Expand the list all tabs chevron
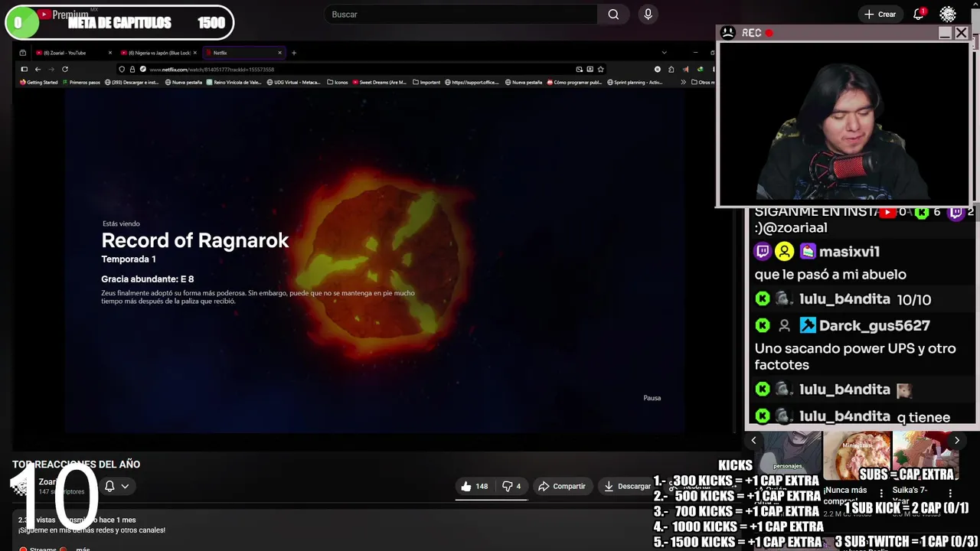 664,53
